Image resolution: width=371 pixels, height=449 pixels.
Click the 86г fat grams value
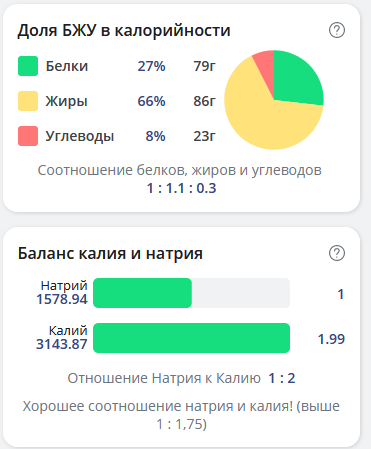point(204,101)
